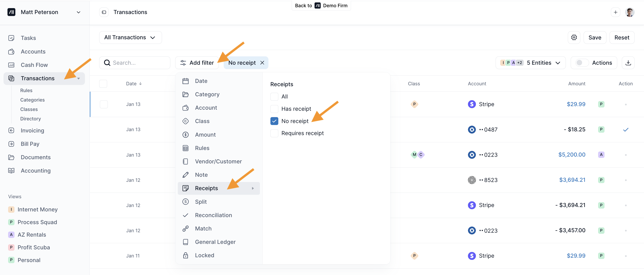
Task: Toggle the Actions switch
Action: tap(582, 63)
